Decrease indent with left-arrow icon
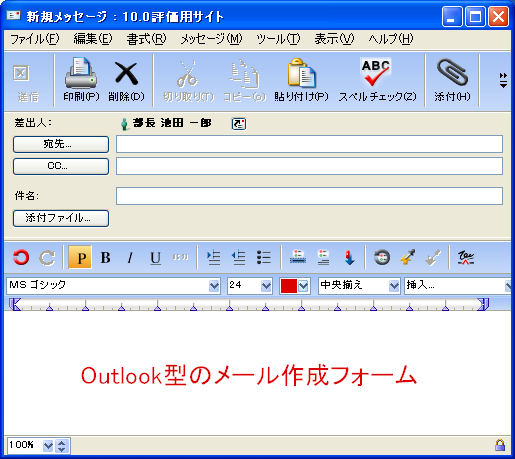The image size is (515, 459). point(239,257)
